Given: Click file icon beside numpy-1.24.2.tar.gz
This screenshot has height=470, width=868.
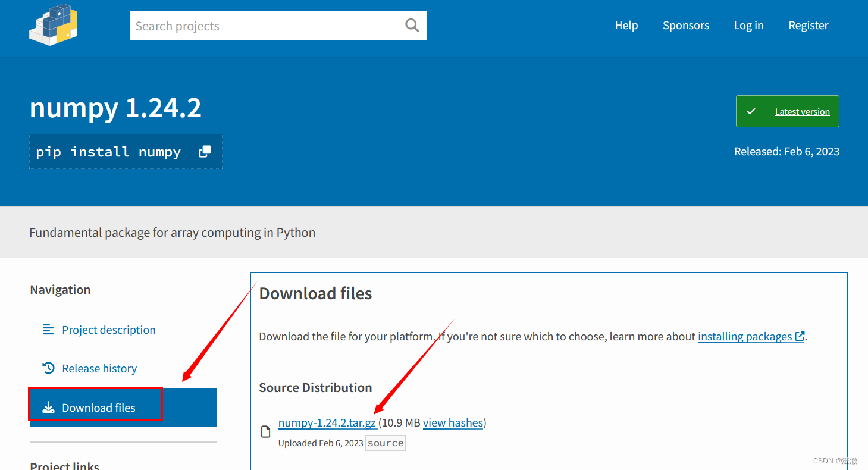Looking at the screenshot, I should [x=266, y=432].
